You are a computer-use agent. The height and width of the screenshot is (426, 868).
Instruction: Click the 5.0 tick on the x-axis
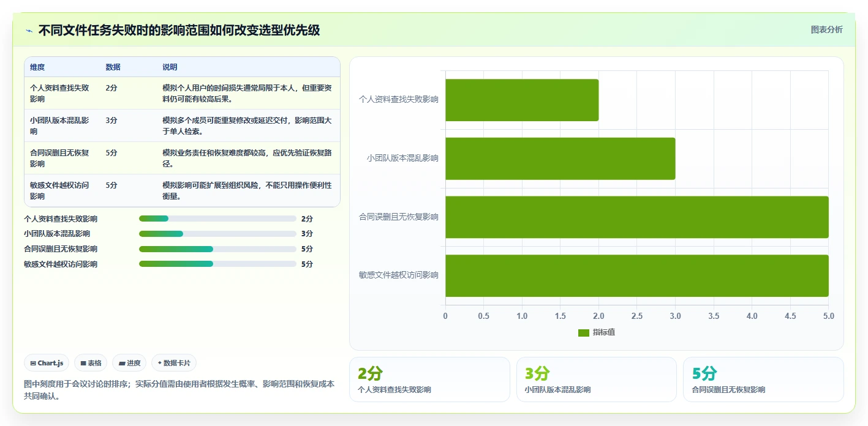point(829,316)
